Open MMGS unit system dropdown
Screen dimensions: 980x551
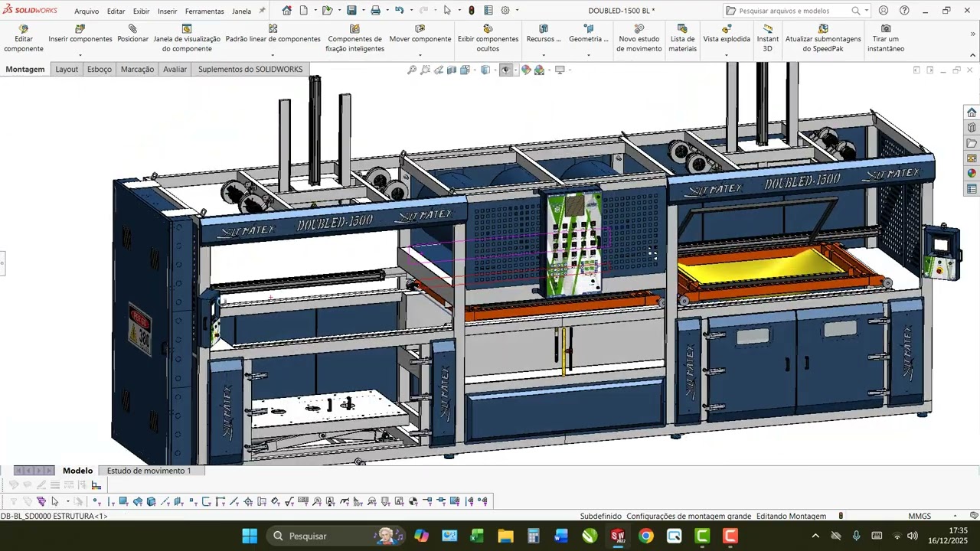(955, 516)
